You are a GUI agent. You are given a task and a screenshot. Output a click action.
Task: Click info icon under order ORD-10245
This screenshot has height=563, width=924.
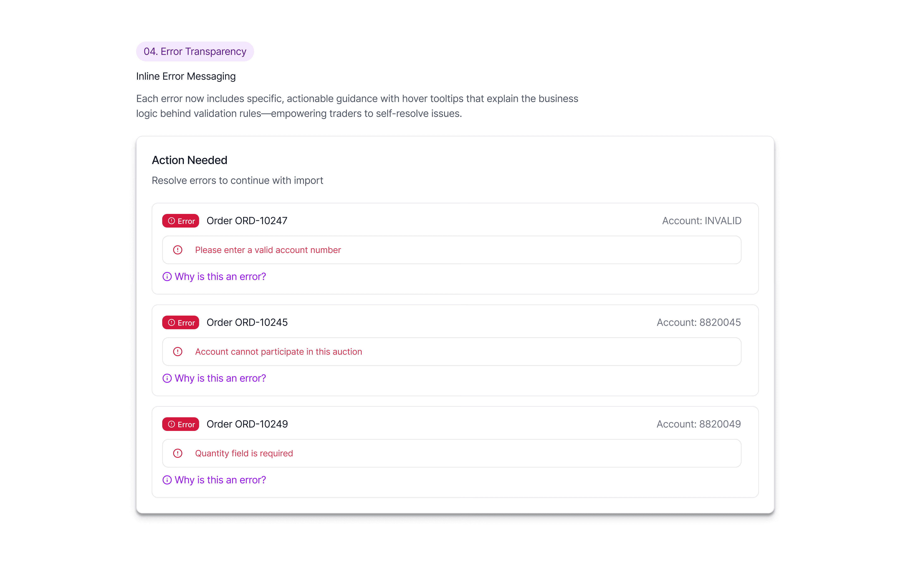[x=167, y=378]
